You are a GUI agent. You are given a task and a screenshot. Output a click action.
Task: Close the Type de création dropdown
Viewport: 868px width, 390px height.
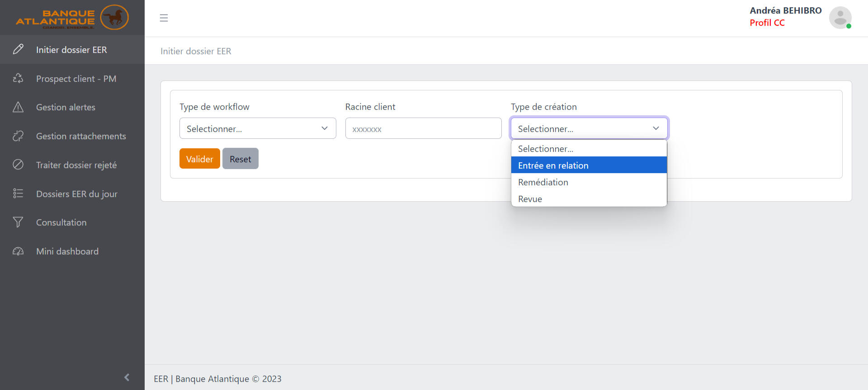point(589,128)
